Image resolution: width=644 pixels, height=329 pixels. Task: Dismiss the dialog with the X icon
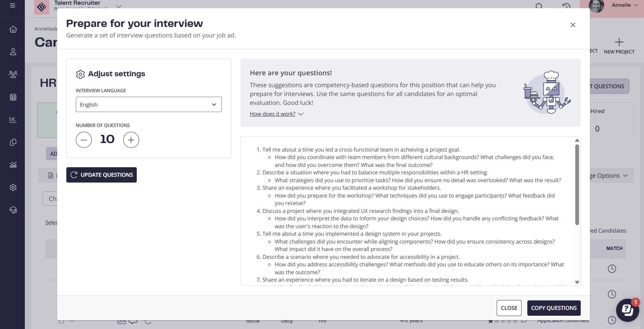click(x=573, y=25)
